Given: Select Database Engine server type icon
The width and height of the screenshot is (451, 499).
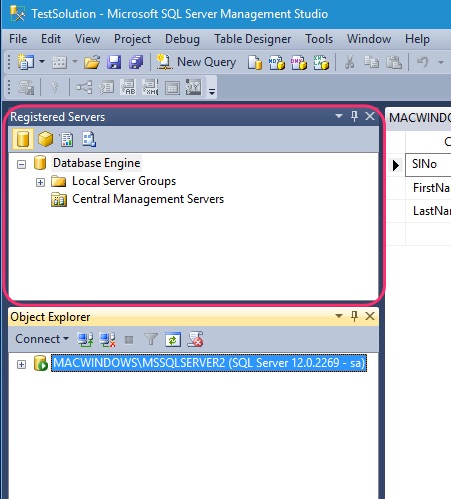Looking at the screenshot, I should coord(23,139).
